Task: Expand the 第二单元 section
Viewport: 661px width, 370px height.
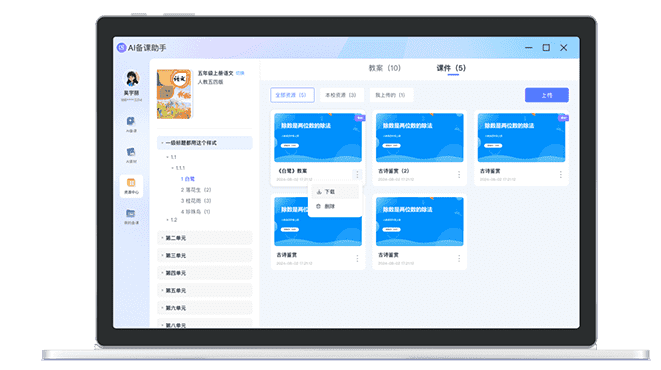Action: (205, 238)
